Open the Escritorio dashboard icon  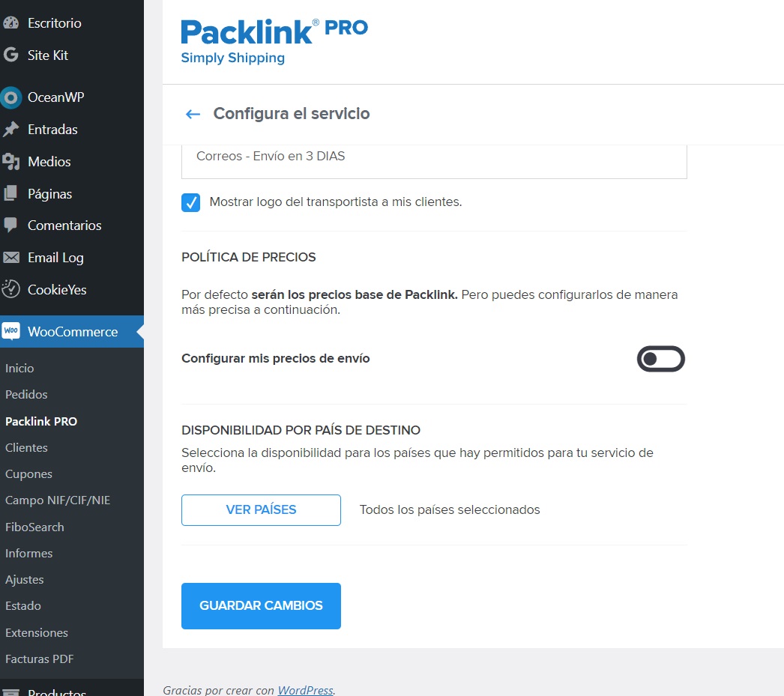[11, 23]
